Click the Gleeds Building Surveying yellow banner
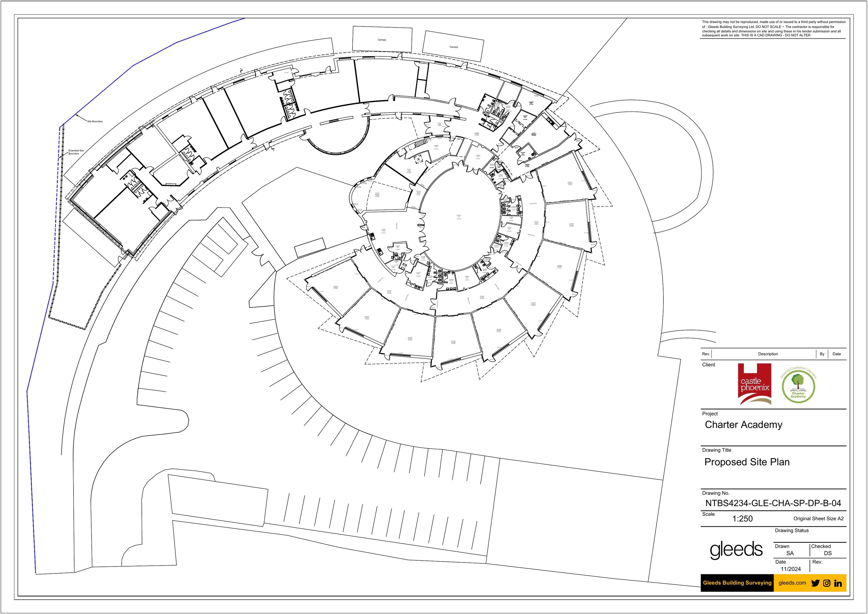868x614 pixels. (737, 583)
